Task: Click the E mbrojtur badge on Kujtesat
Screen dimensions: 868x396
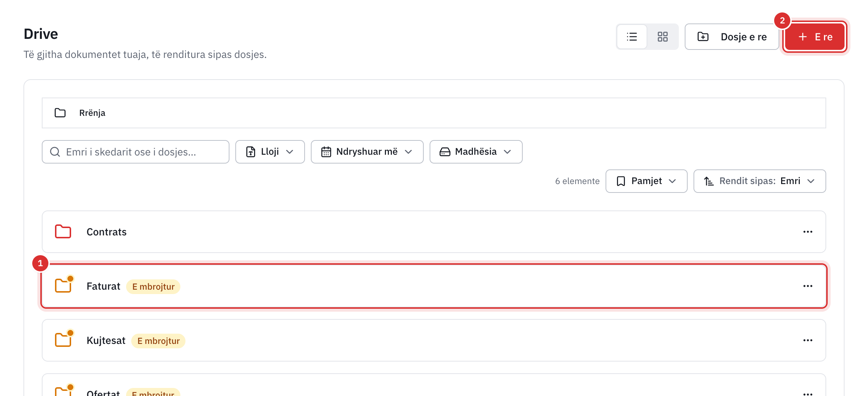Action: pos(158,341)
